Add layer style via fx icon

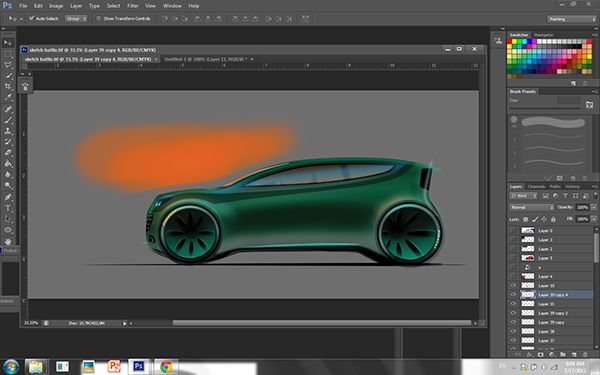(x=530, y=355)
